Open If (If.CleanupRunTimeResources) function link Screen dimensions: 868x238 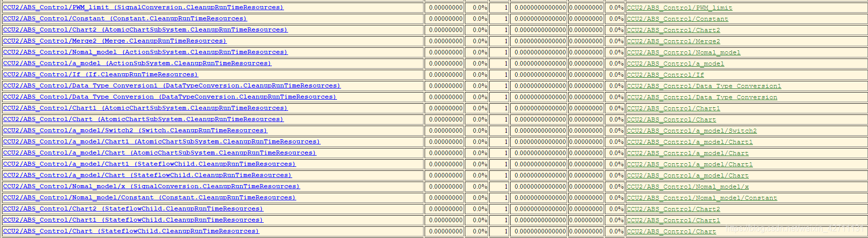(101, 75)
